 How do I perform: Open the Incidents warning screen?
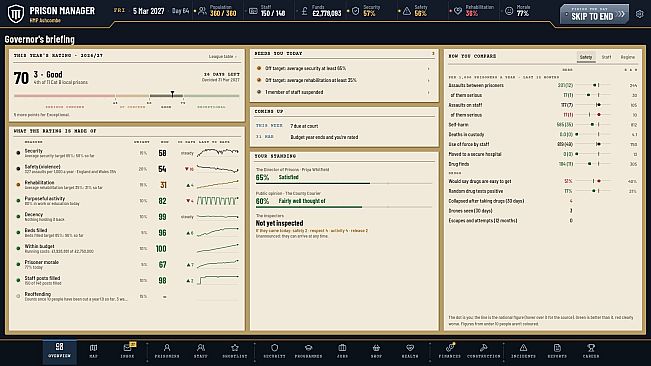coord(523,351)
